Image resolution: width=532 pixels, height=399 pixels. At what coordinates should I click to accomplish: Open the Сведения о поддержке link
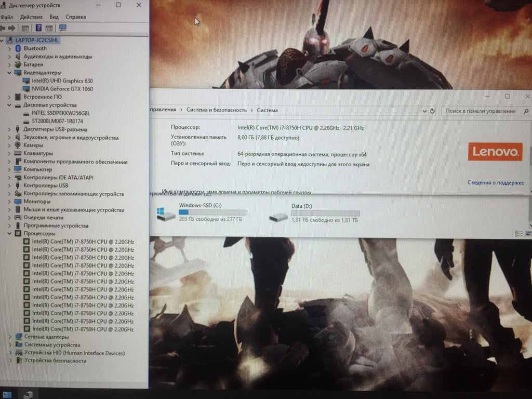coord(496,182)
